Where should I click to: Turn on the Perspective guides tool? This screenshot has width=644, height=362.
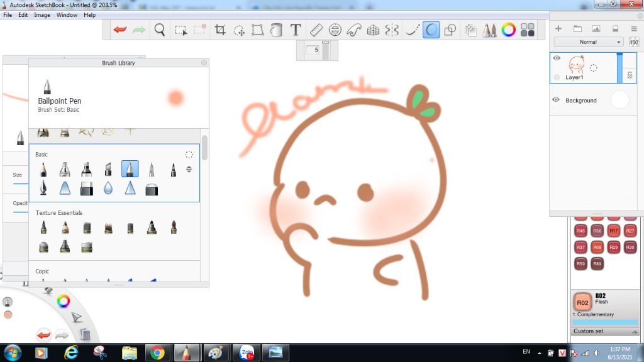tap(373, 30)
